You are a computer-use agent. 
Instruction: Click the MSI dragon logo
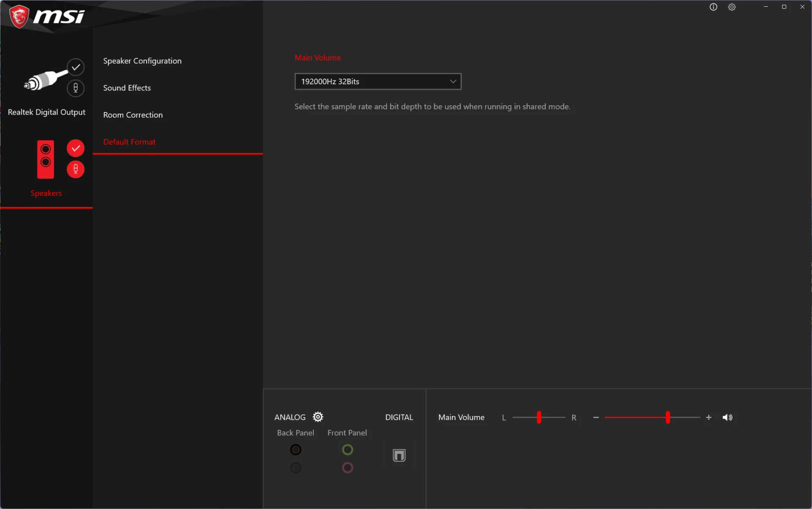coord(19,16)
